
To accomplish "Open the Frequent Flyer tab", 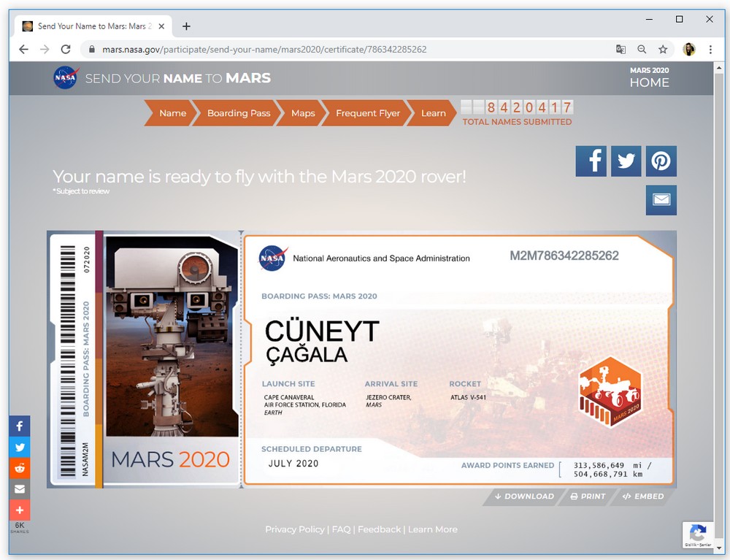I will point(368,113).
